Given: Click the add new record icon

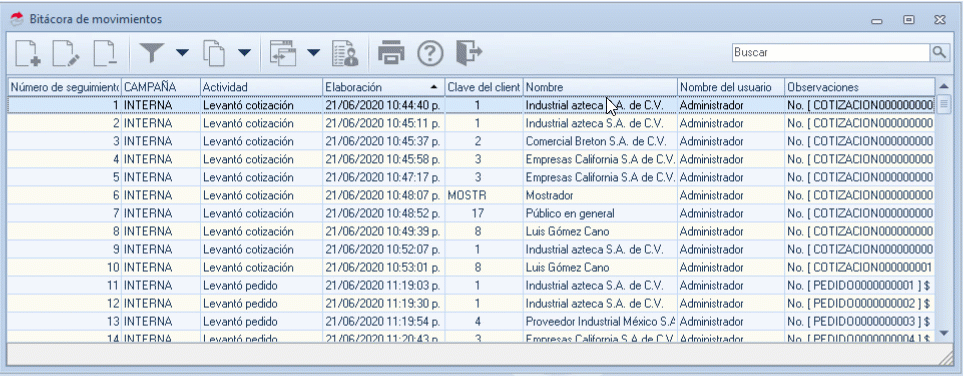Looking at the screenshot, I should pyautogui.click(x=28, y=53).
